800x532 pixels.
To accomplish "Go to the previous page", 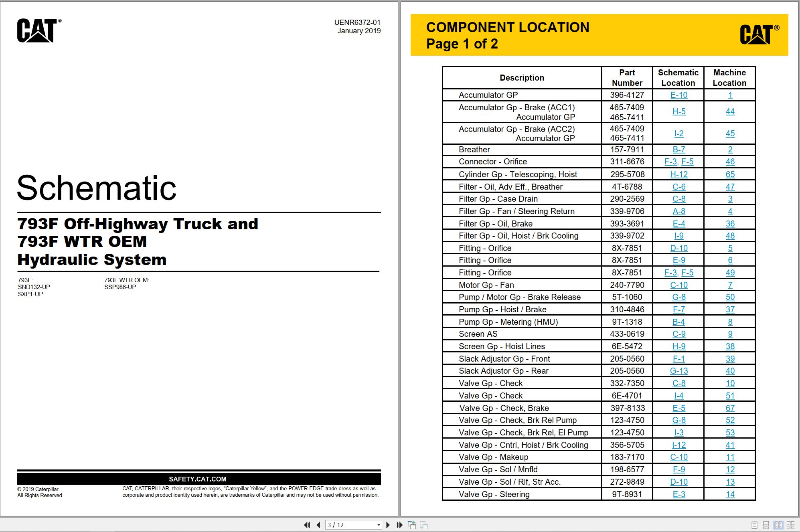I will coord(318,525).
